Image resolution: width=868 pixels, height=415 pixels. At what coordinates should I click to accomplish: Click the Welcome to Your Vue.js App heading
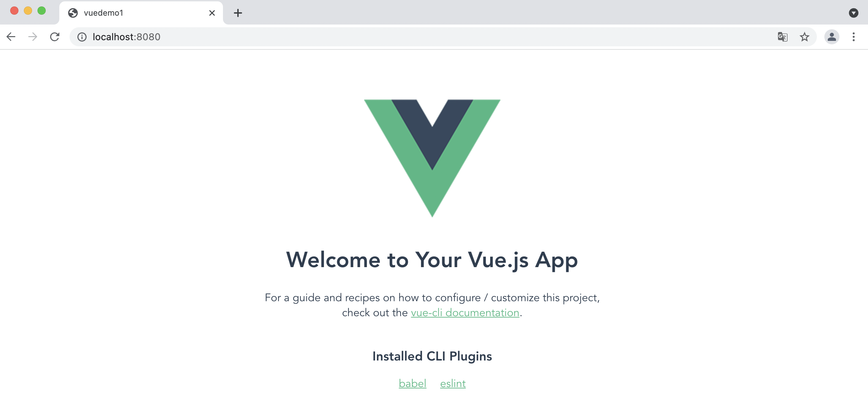point(432,260)
